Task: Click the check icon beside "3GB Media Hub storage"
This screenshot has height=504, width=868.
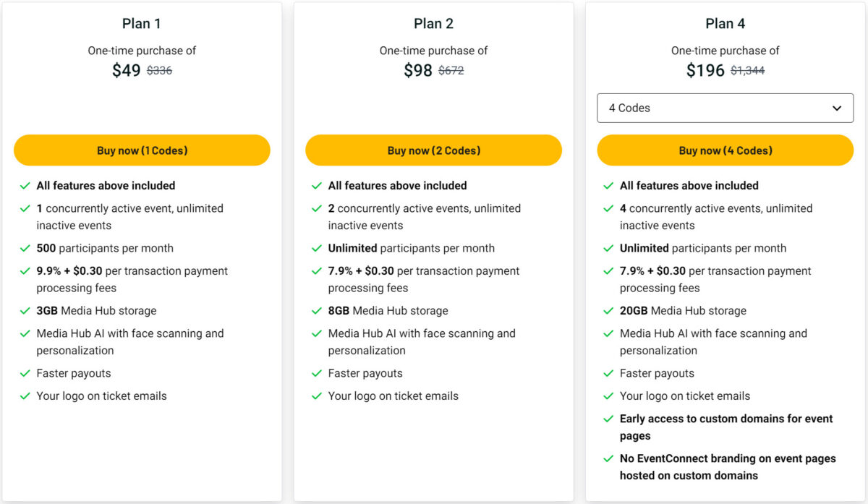Action: (24, 310)
